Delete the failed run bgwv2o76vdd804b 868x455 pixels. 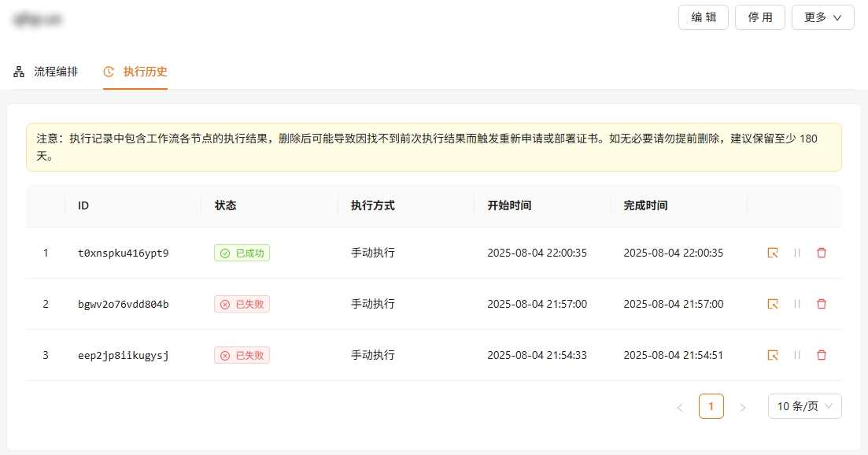pos(822,304)
